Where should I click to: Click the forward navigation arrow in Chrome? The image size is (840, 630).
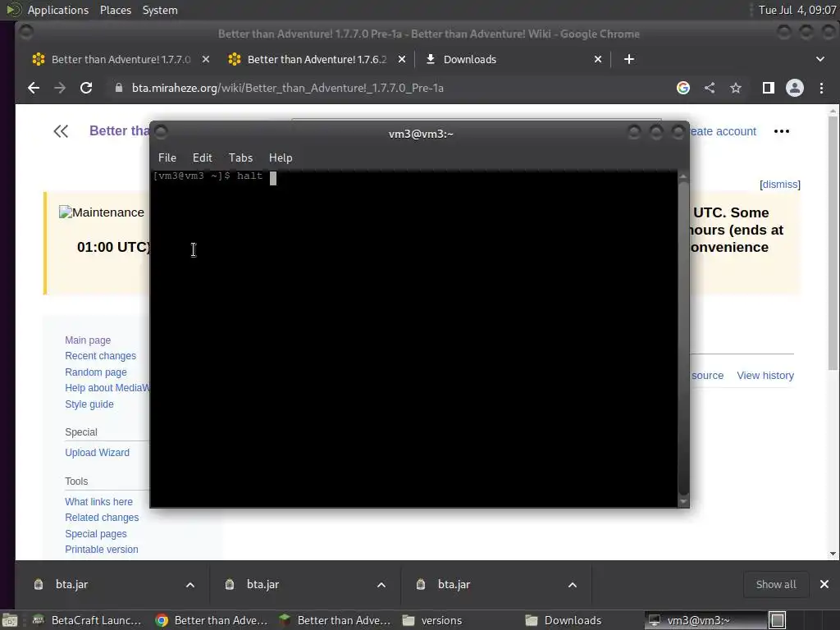60,88
